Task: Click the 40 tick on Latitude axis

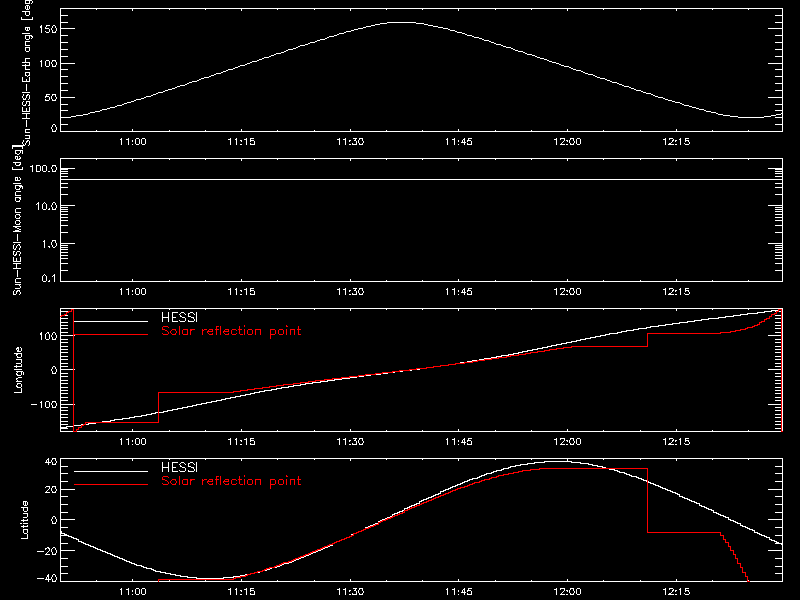Action: 51,462
